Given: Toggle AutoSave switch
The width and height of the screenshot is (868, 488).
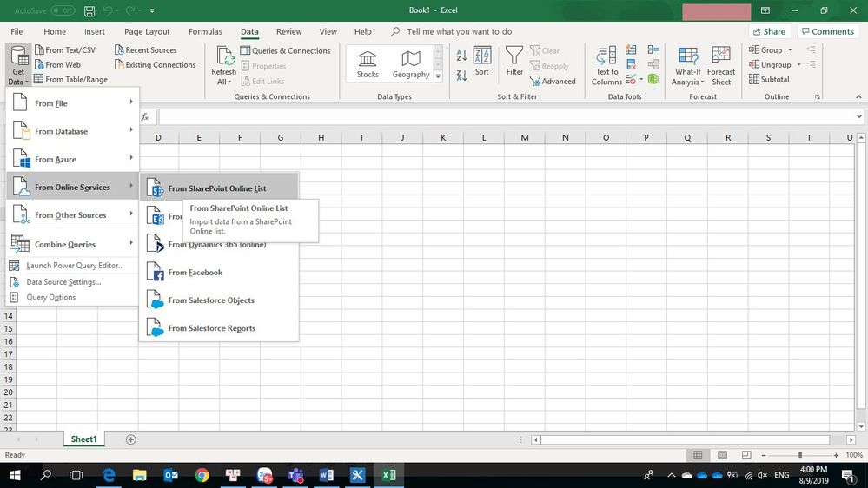Looking at the screenshot, I should [63, 10].
